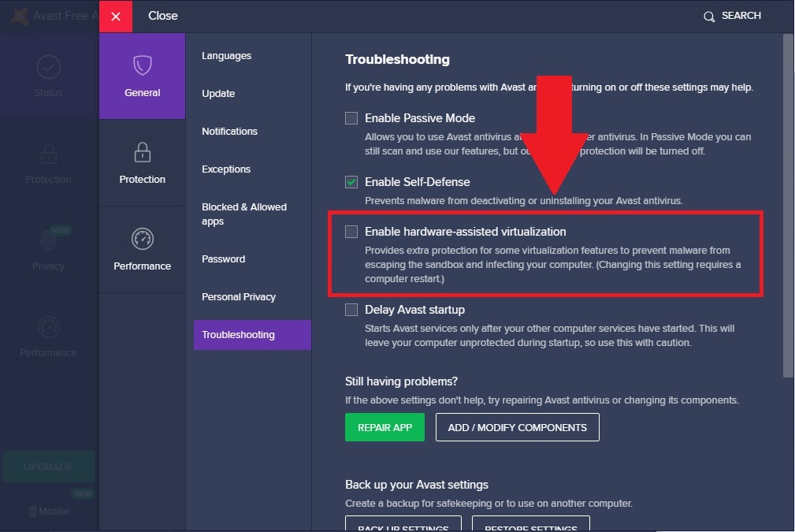Open Personal Privacy settings

coord(239,297)
